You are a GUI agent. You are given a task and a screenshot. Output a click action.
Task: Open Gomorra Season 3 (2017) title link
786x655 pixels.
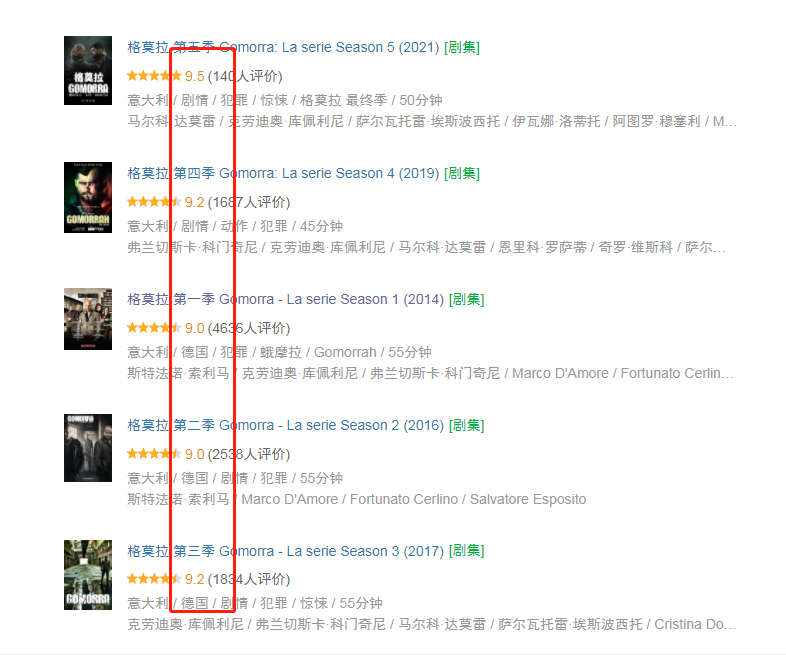tap(286, 551)
